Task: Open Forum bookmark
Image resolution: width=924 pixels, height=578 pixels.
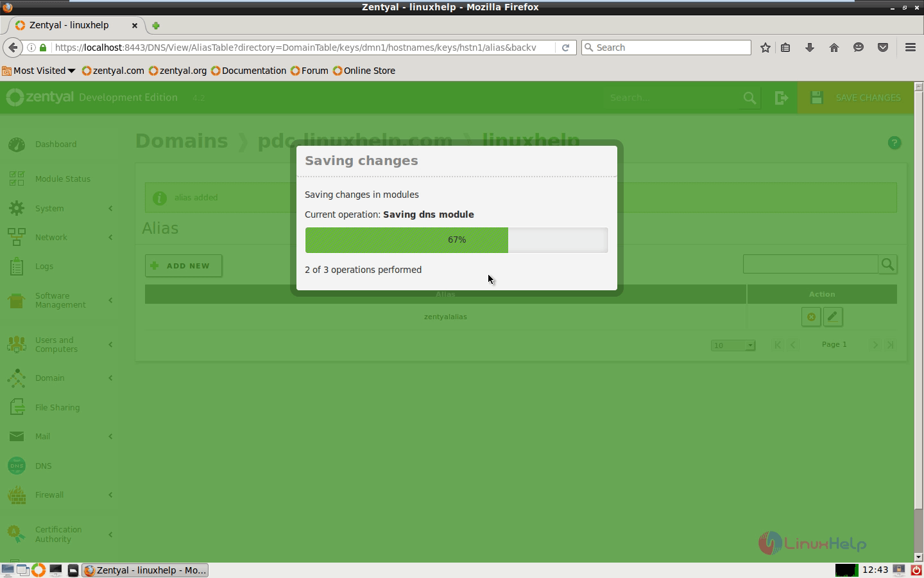Action: tap(309, 71)
